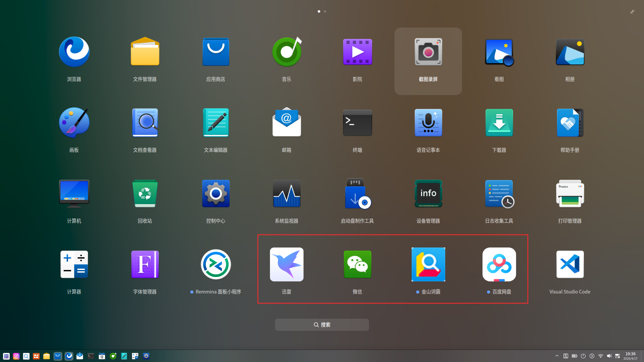Launch the 启动盘制作工具 boot disk maker
This screenshot has height=362, width=644.
tap(358, 194)
